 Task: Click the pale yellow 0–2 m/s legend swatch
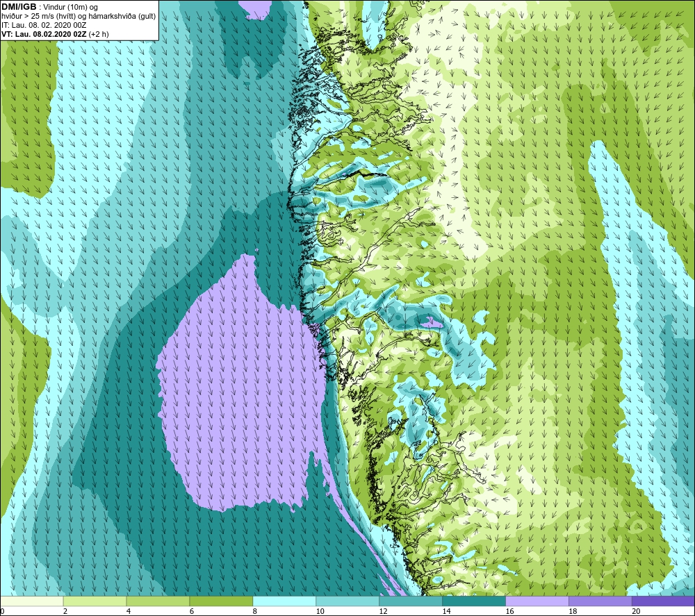point(32,601)
